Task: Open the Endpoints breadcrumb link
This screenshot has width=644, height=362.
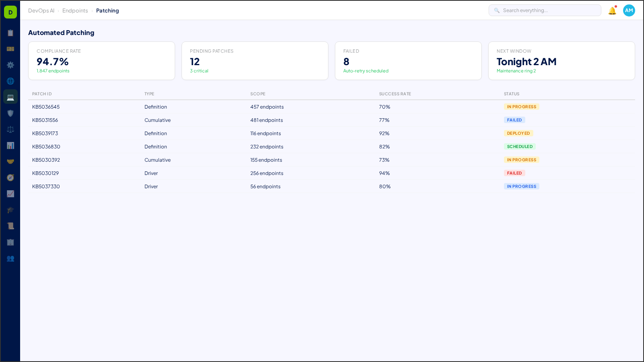Action: [75, 10]
